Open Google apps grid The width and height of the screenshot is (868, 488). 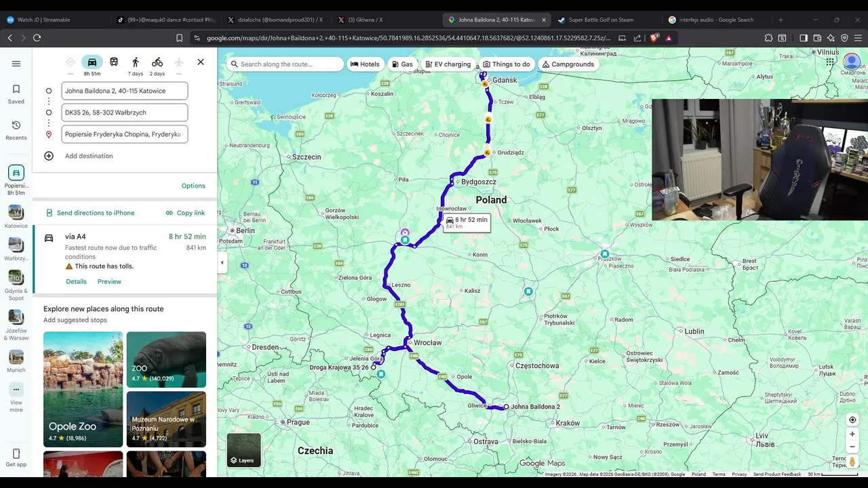click(x=830, y=62)
